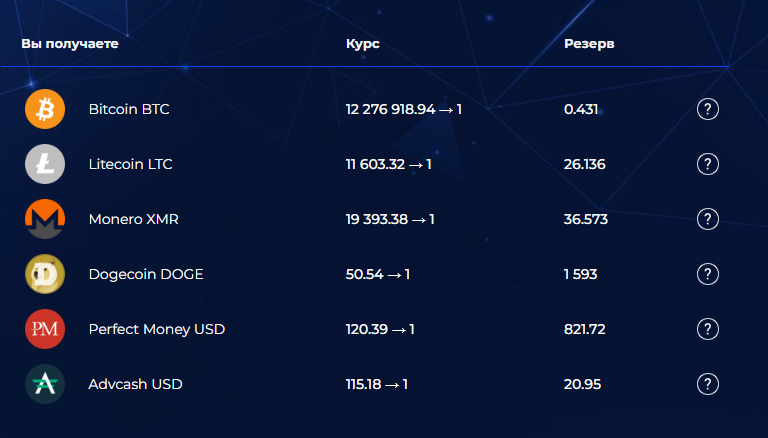768x438 pixels.
Task: Select Litecoin LTC as receiving currency
Action: [x=130, y=164]
